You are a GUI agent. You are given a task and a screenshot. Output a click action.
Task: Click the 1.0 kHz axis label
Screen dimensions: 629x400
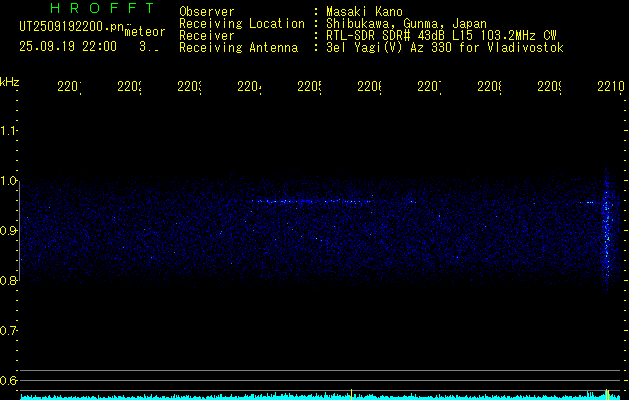pyautogui.click(x=8, y=181)
